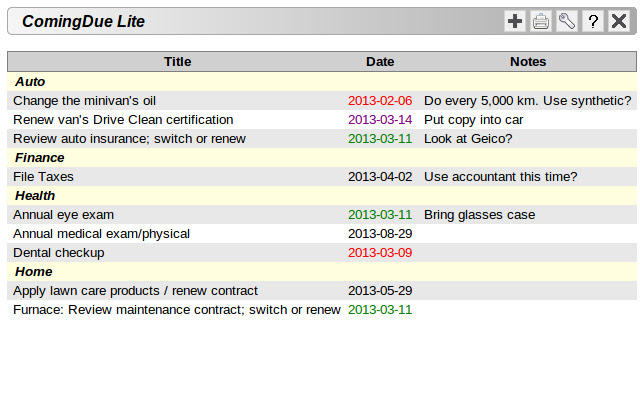Click the 'Bring glasses case' note
The height and width of the screenshot is (400, 640).
pos(479,214)
